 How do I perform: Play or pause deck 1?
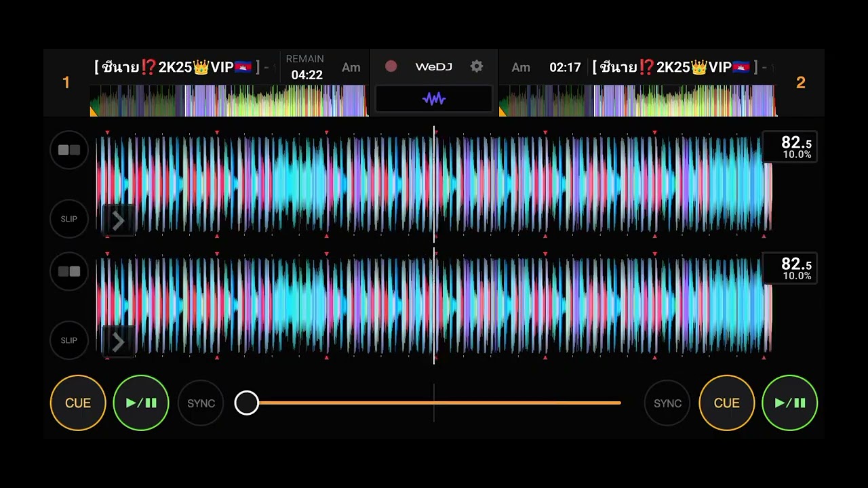point(141,403)
